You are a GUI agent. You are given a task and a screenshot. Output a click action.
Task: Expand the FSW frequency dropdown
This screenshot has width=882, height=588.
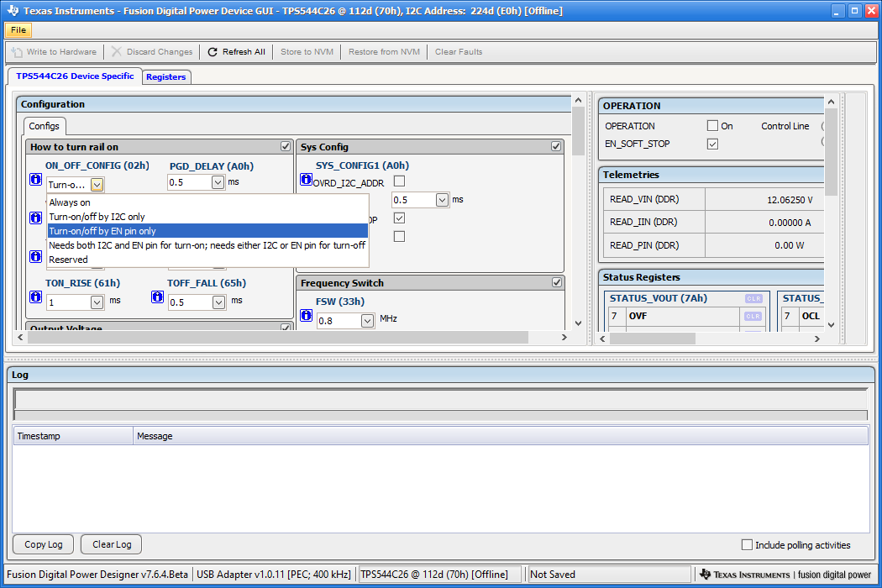[x=367, y=320]
